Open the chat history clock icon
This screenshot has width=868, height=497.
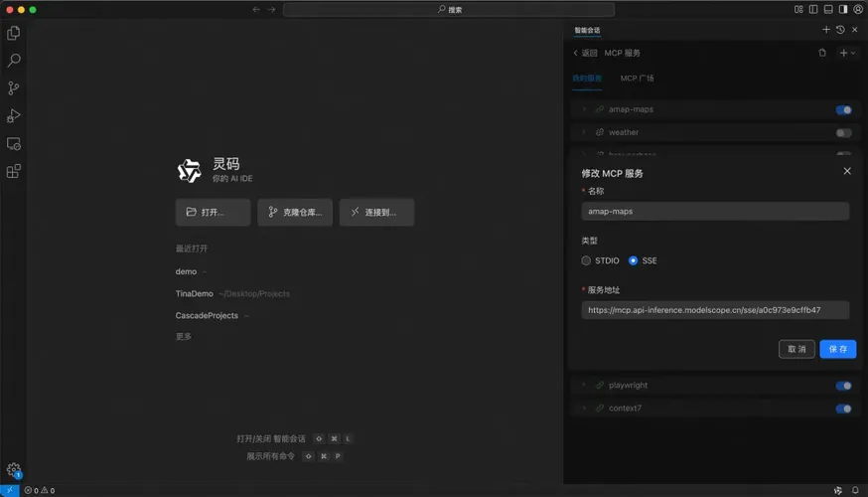click(840, 30)
